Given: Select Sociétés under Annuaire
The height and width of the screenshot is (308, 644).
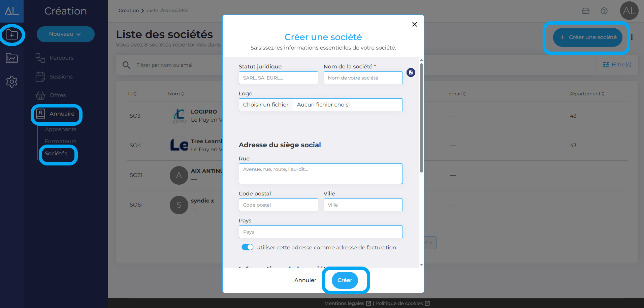Looking at the screenshot, I should [56, 154].
